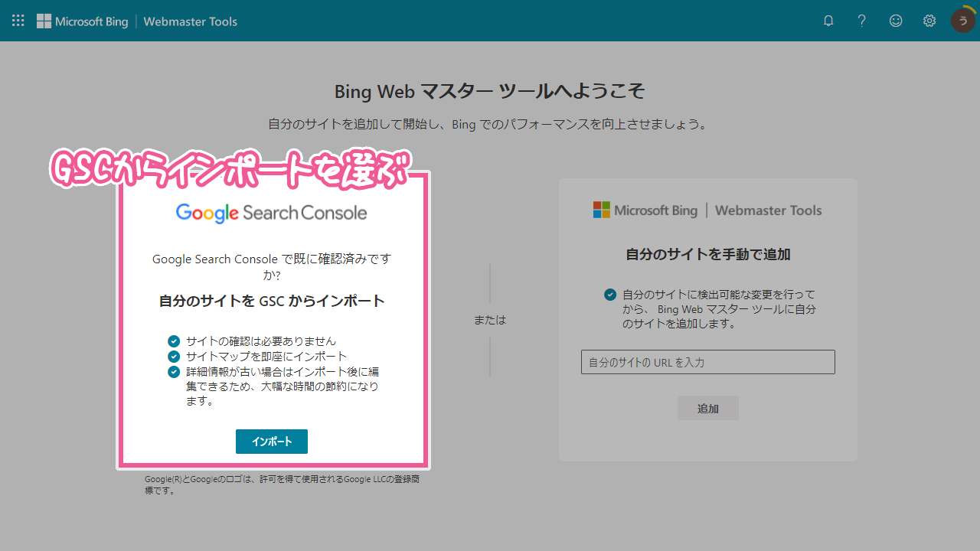980x551 pixels.
Task: Open the Microsoft apps grid launcher
Action: [18, 21]
